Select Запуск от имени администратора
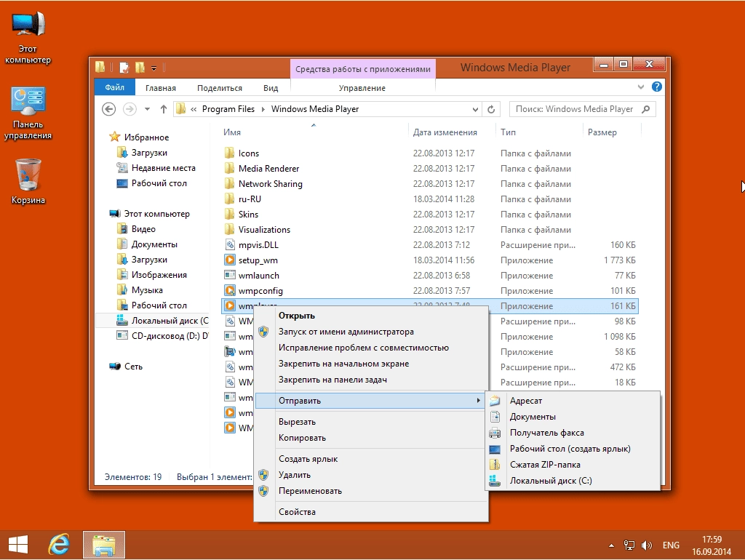Viewport: 745px width, 560px height. point(371,332)
